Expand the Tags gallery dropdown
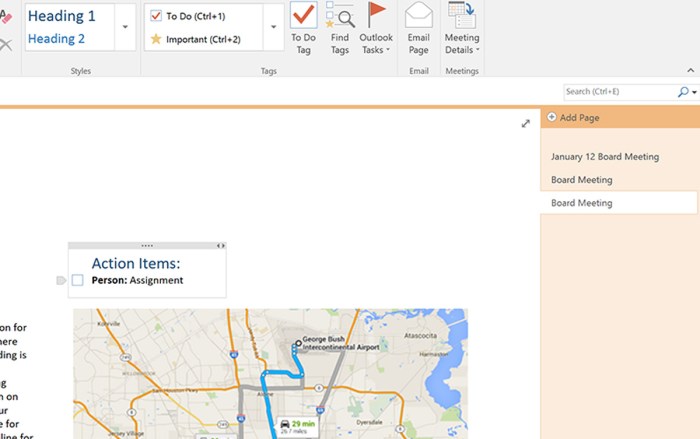Image resolution: width=700 pixels, height=439 pixels. pos(275,27)
